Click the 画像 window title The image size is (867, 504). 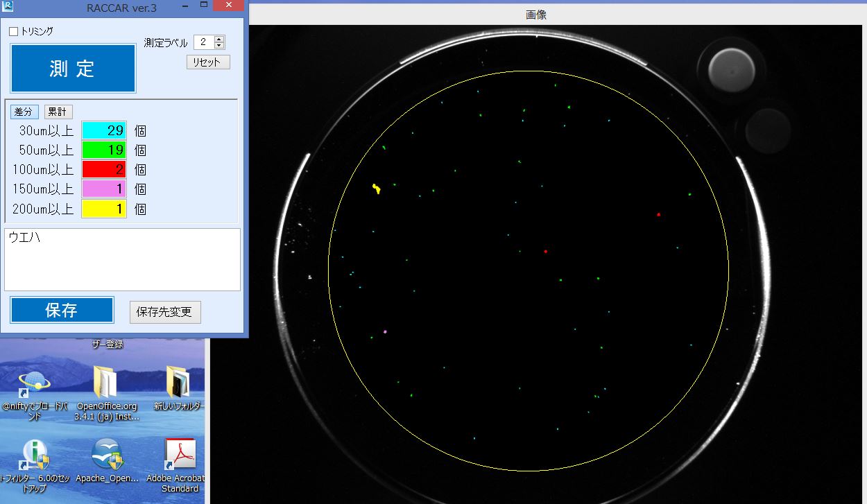(x=536, y=15)
